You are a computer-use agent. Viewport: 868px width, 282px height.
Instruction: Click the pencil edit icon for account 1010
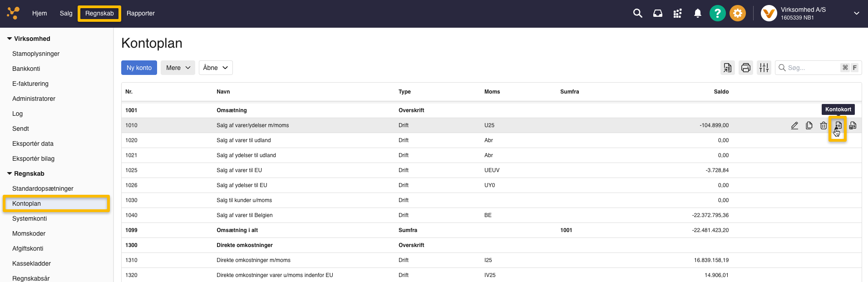794,125
